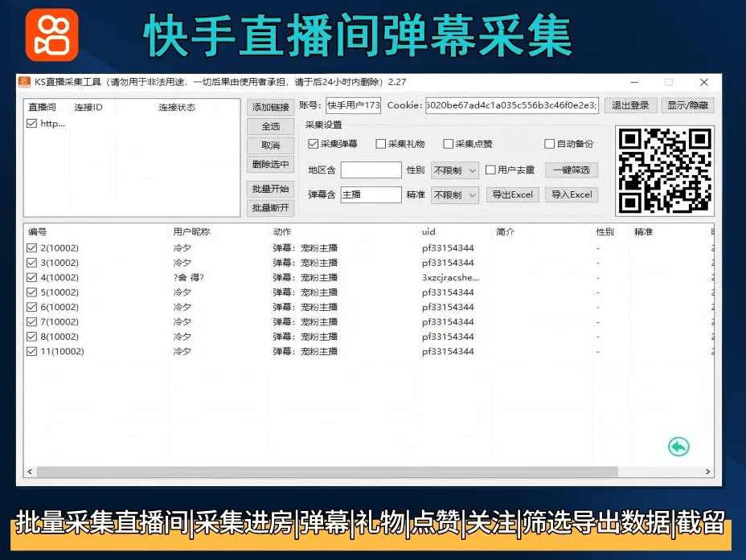Click the KS app icon in title bar
Screen dimensions: 746x560
click(x=25, y=82)
